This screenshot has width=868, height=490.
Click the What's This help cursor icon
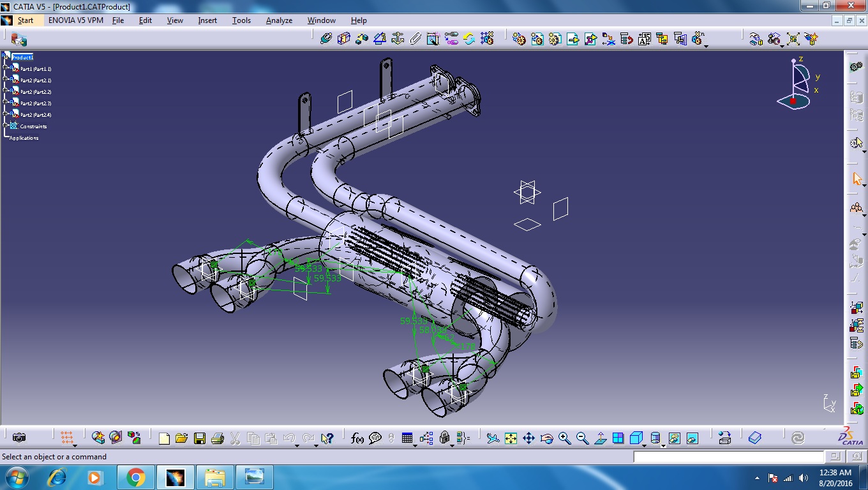point(327,438)
